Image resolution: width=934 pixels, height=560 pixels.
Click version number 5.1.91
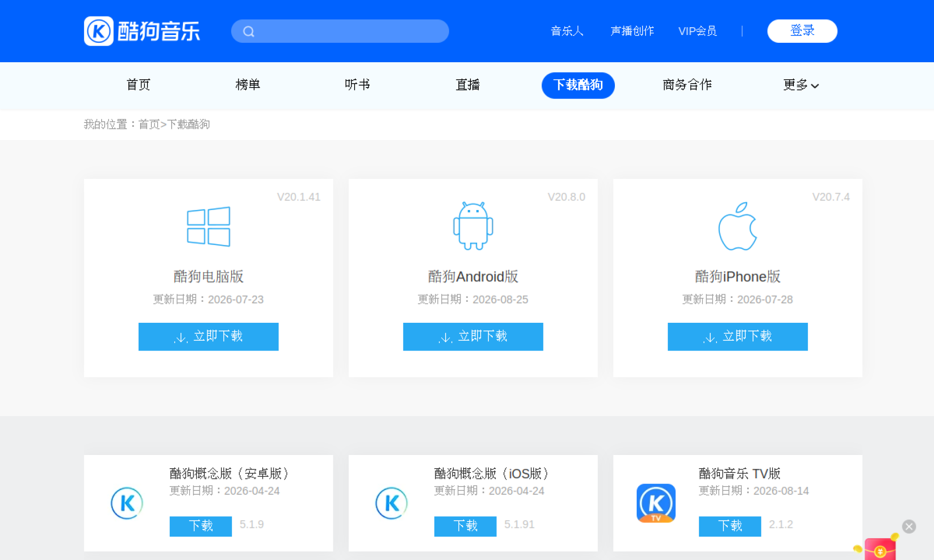(519, 525)
